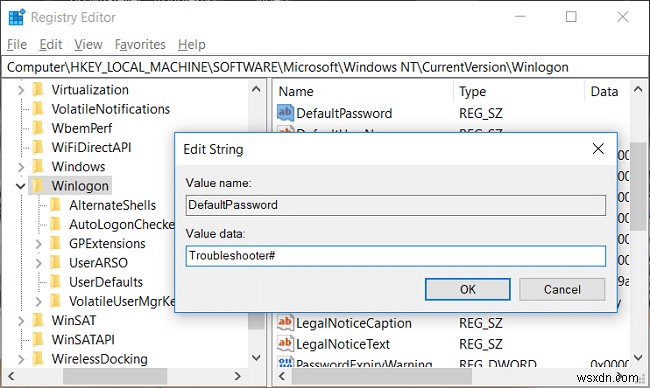Click the AlternateShells folder icon
This screenshot has width=650, height=388.
[x=56, y=205]
